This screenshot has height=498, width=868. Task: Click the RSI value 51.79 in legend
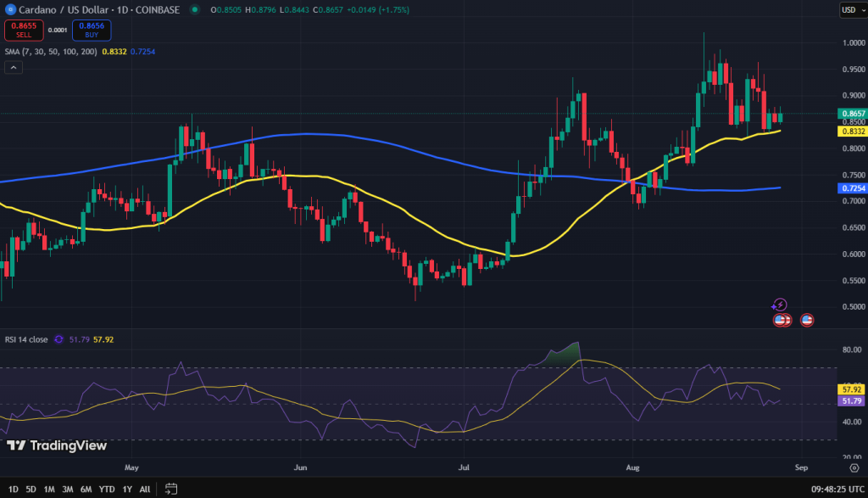pos(79,339)
